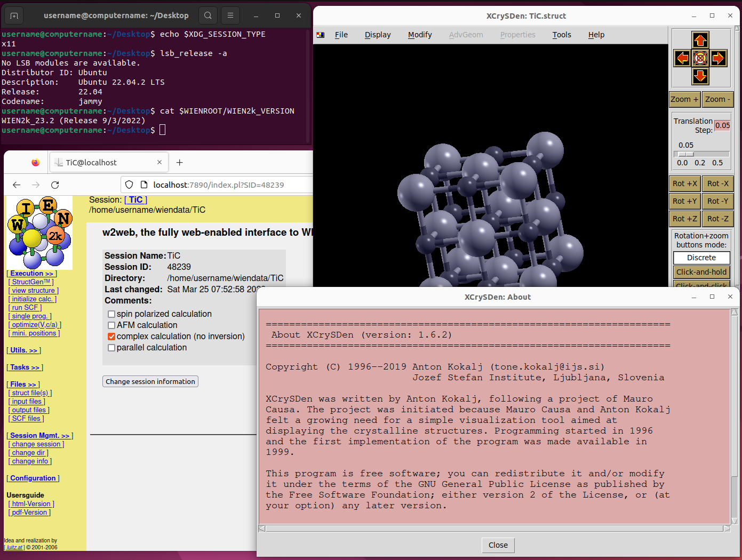Screen dimensions: 742x560
Task: Enable parallel calculation checkbox
Action: [x=111, y=348]
